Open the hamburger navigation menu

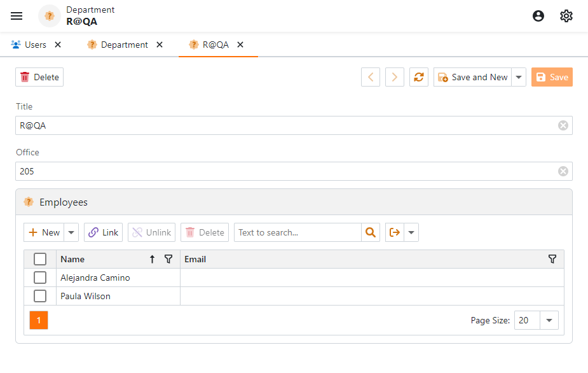(x=17, y=16)
